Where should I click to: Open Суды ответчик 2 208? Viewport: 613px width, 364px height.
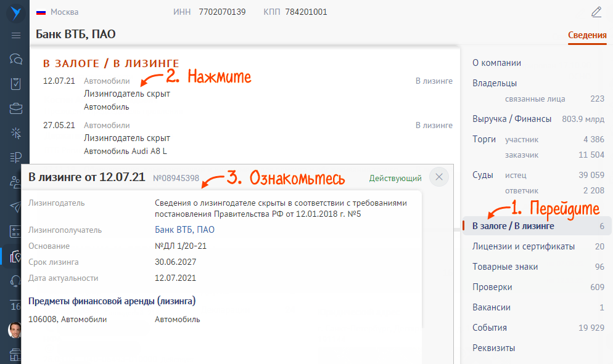pos(554,190)
